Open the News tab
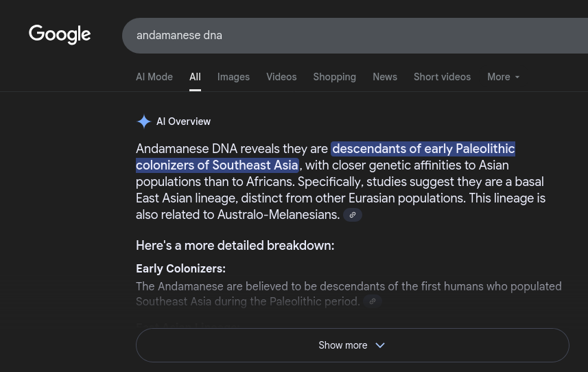Image resolution: width=588 pixels, height=372 pixels. coord(385,77)
